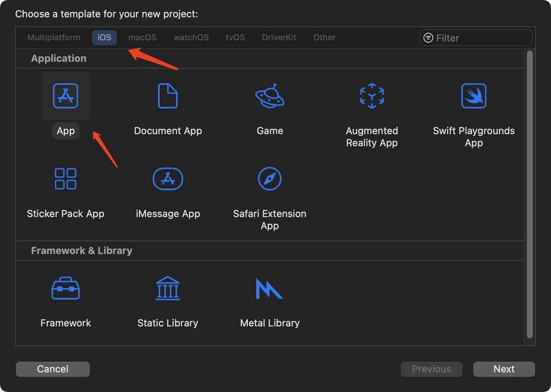Select the App template icon
The height and width of the screenshot is (392, 551).
(66, 96)
